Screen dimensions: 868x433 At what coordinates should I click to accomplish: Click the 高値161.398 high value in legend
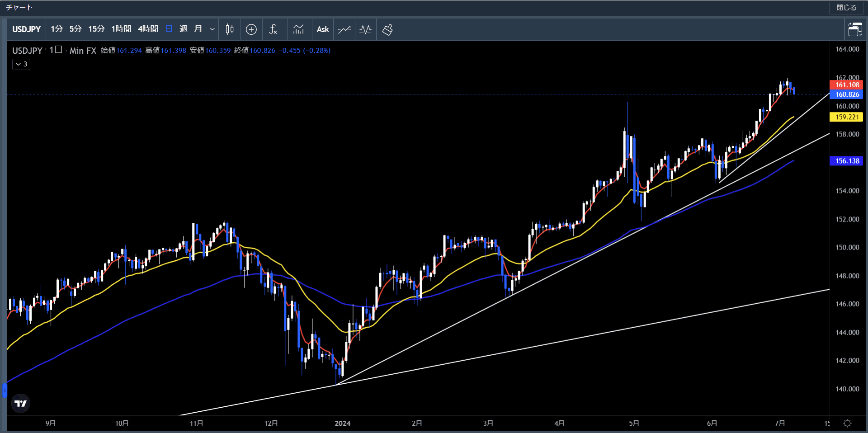point(165,51)
